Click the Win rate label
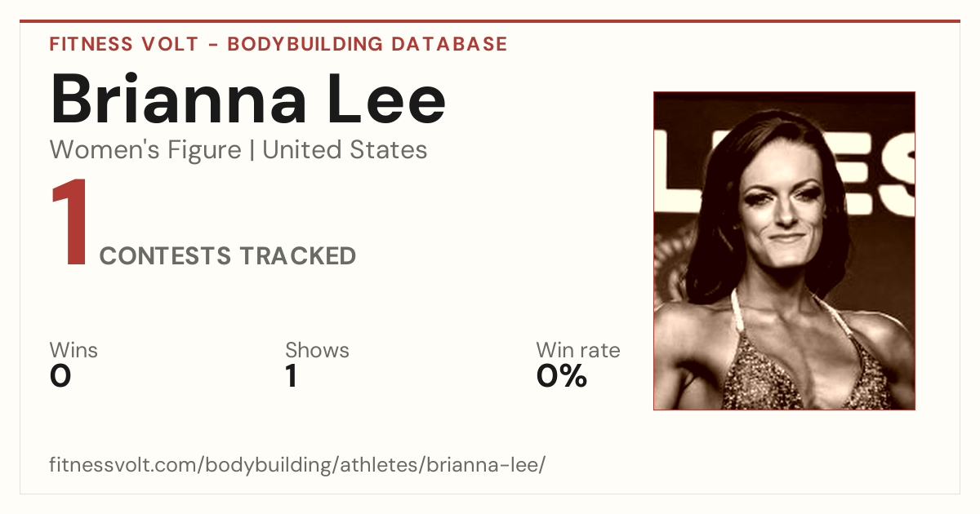The width and height of the screenshot is (980, 514). point(578,351)
